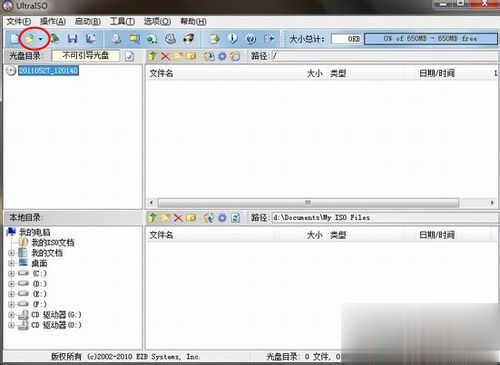This screenshot has height=365, width=500.
Task: Click the New folder icon in local toolbar
Action: coord(165,218)
